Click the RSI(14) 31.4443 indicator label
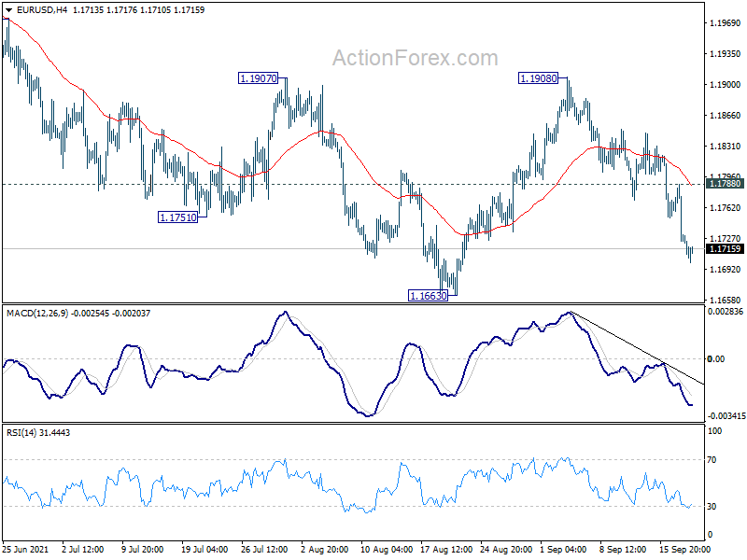The image size is (747, 560). tap(38, 433)
